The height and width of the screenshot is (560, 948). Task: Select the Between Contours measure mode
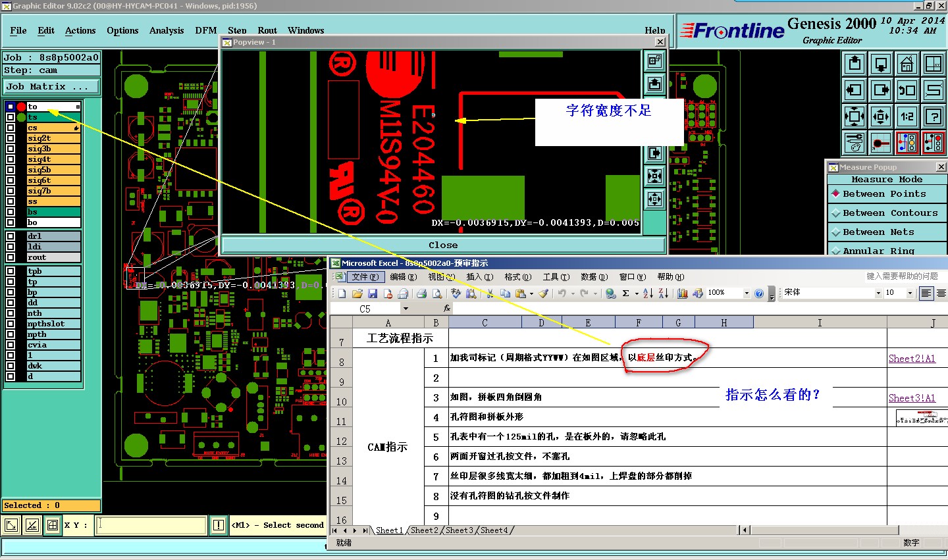coord(887,213)
